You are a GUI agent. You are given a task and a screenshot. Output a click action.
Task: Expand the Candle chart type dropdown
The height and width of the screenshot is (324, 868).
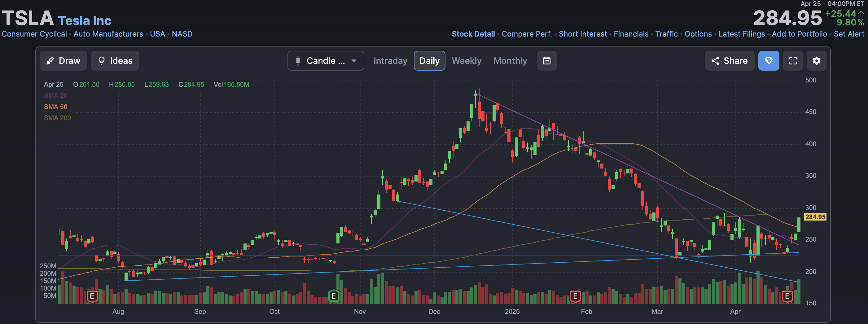[326, 61]
